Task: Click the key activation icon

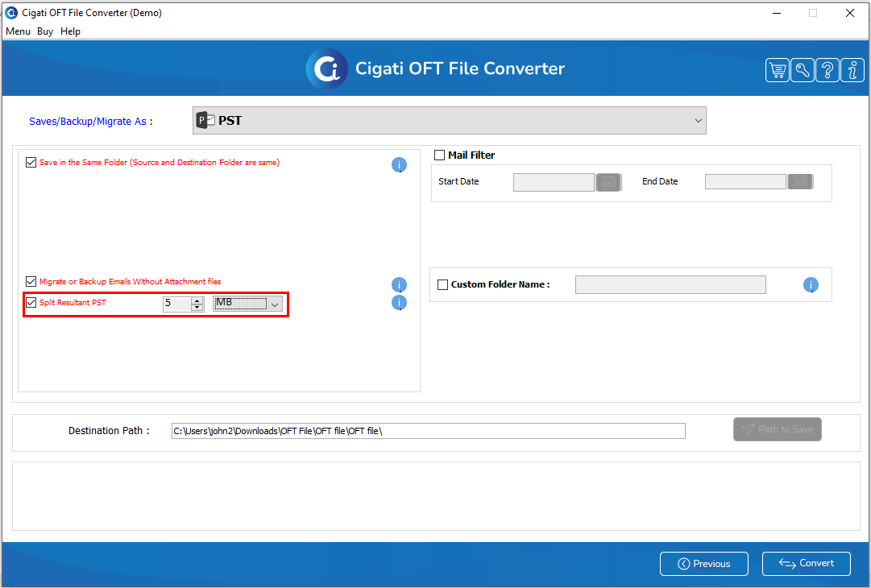Action: (x=803, y=70)
